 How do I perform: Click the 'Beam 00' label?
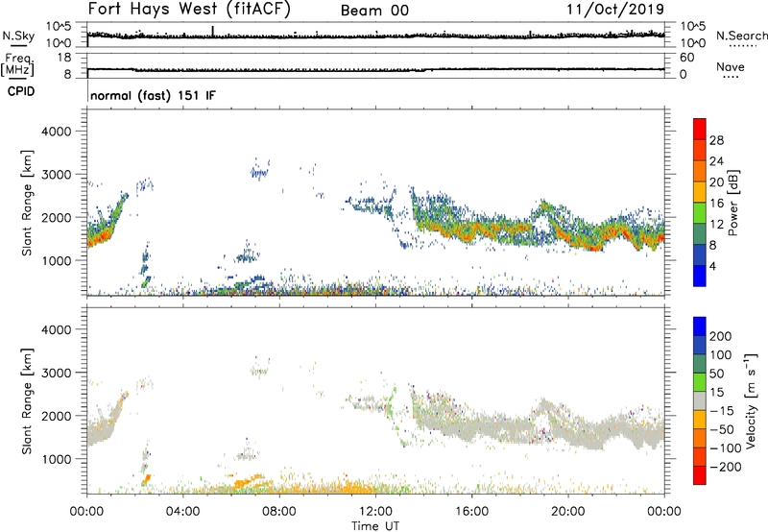pos(374,11)
